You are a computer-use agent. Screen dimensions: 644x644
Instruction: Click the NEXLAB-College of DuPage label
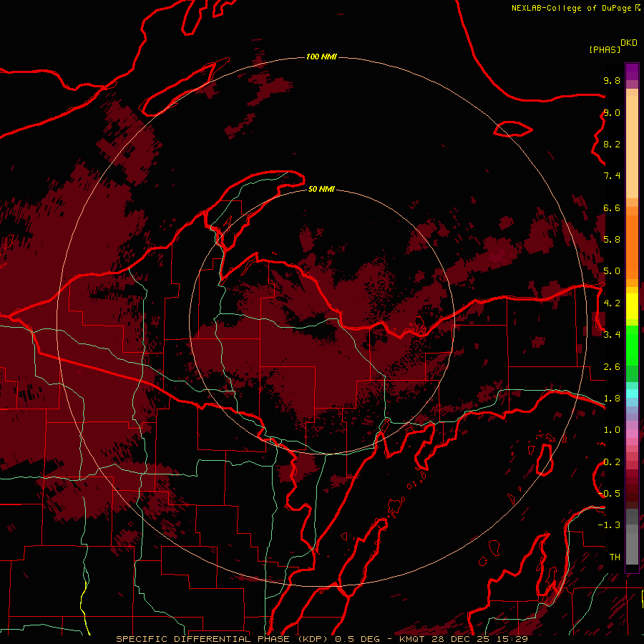(x=572, y=8)
